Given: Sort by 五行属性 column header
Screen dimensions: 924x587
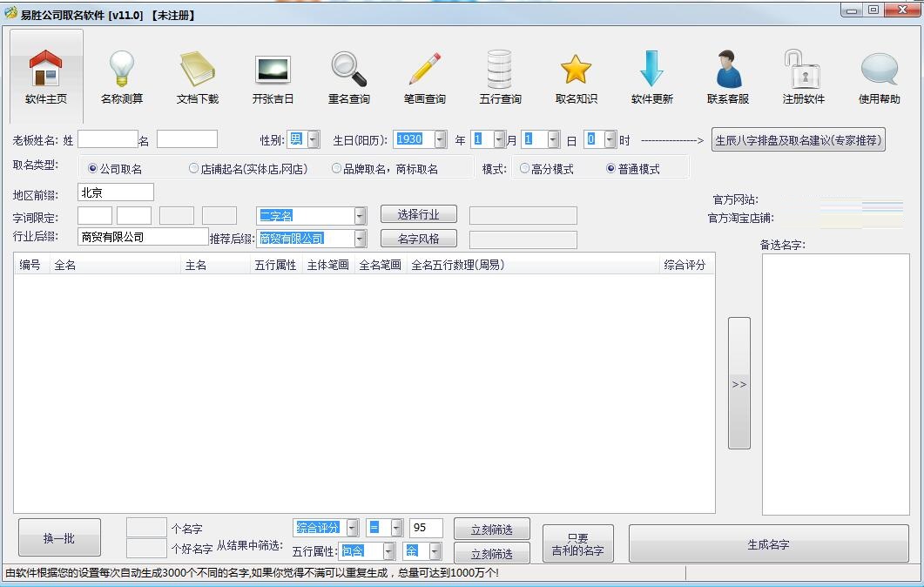Looking at the screenshot, I should pos(276,265).
